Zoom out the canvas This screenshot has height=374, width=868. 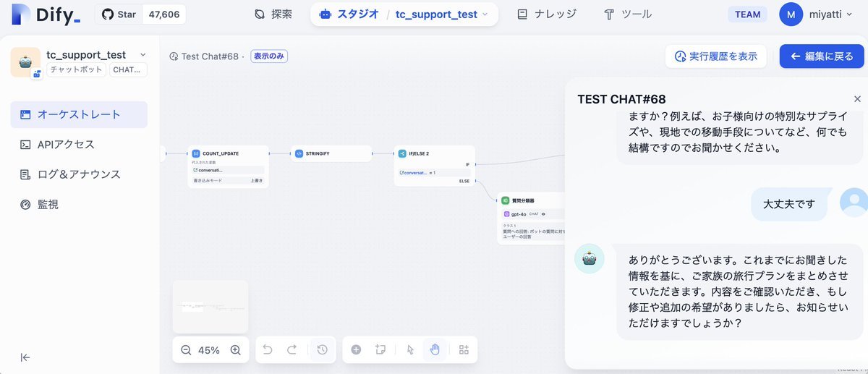(186, 350)
